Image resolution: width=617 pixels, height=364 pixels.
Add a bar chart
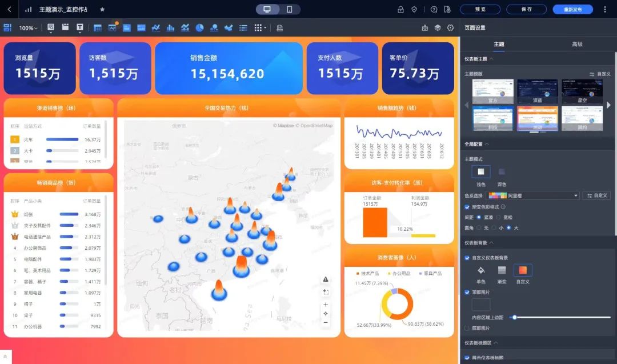coord(170,27)
